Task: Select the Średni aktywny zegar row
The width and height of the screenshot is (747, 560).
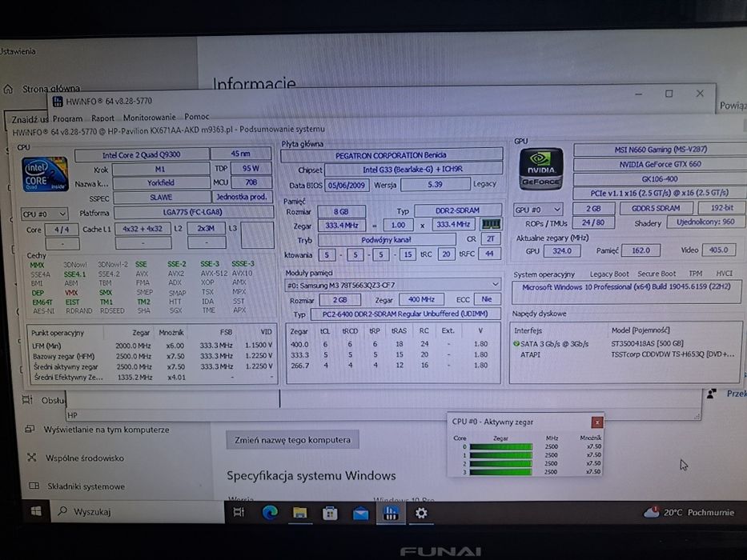Action: click(152, 366)
